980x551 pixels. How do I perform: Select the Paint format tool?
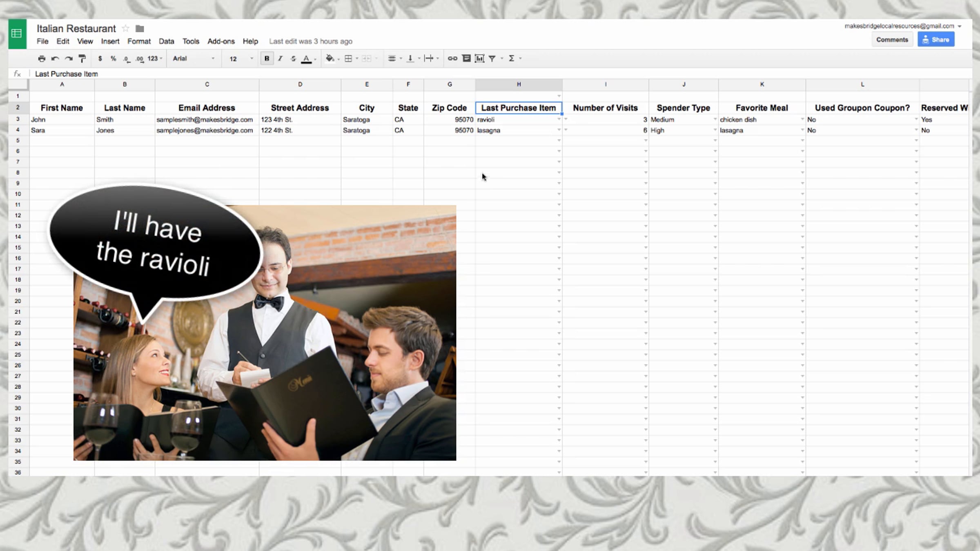[82, 58]
